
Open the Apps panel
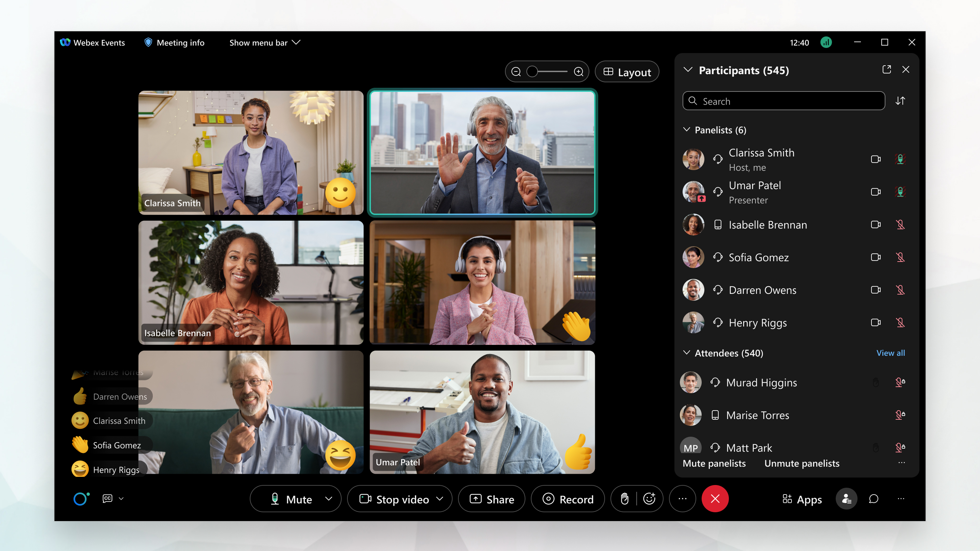point(801,499)
